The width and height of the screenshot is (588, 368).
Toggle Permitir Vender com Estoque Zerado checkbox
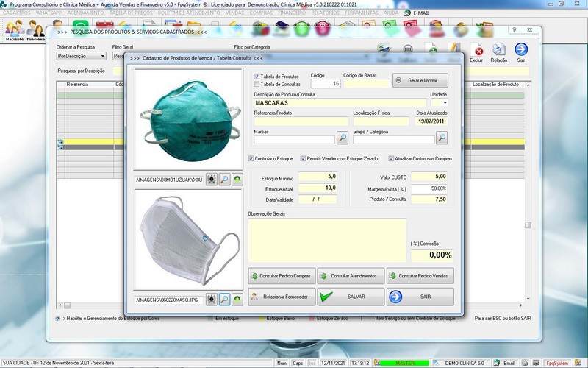pyautogui.click(x=303, y=158)
